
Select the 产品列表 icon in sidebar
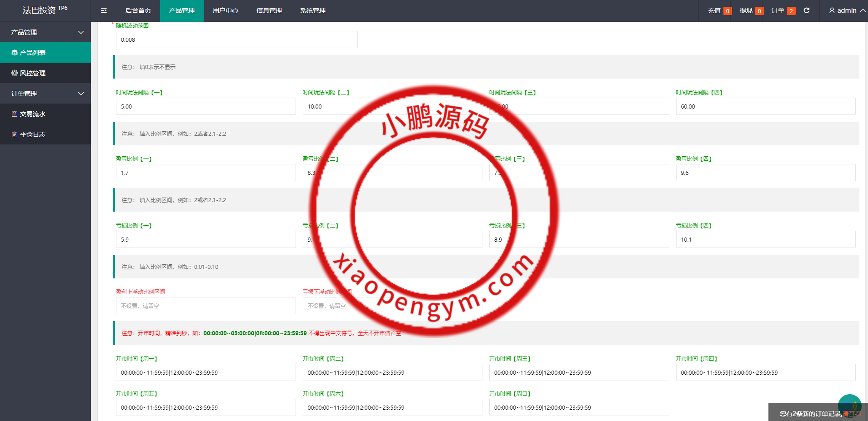pyautogui.click(x=14, y=52)
